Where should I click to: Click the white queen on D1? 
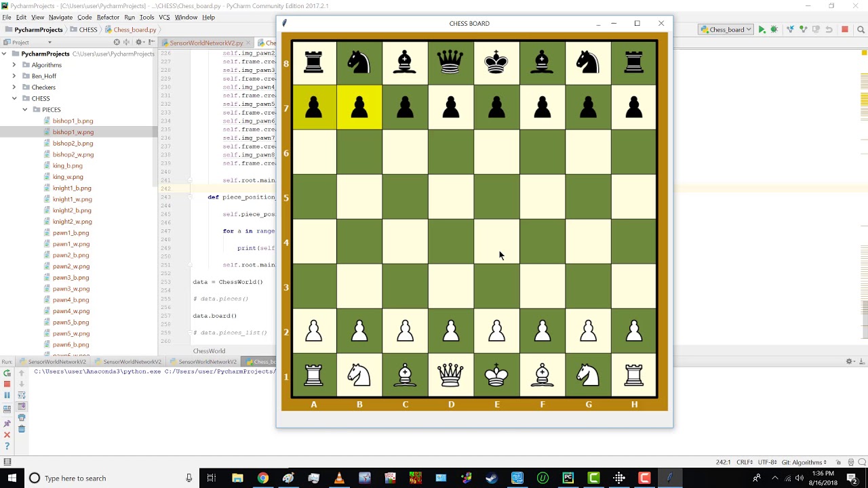450,374
